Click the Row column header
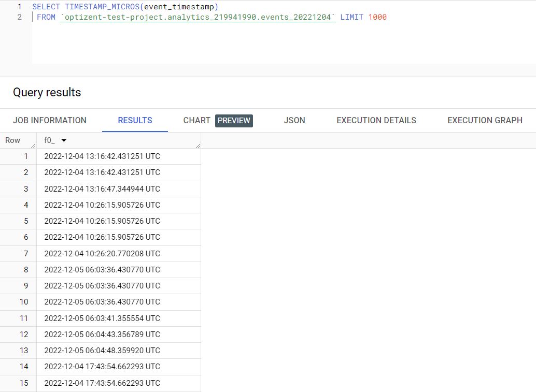The height and width of the screenshot is (392, 536). click(12, 140)
